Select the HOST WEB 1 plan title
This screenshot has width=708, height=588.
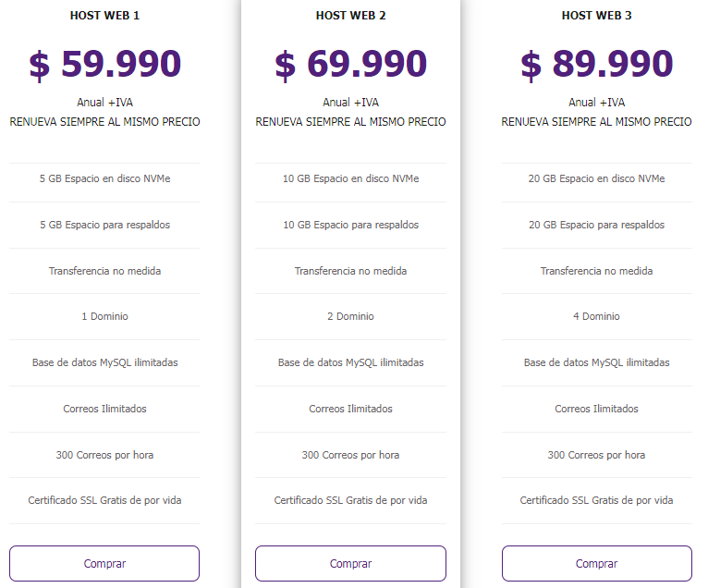point(104,16)
